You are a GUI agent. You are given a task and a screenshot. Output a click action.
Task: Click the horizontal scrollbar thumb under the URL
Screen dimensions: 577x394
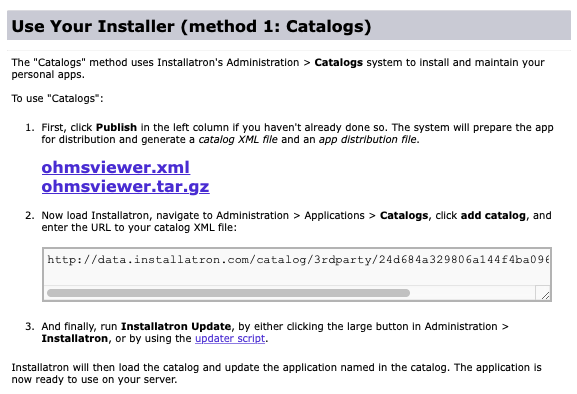pos(229,293)
